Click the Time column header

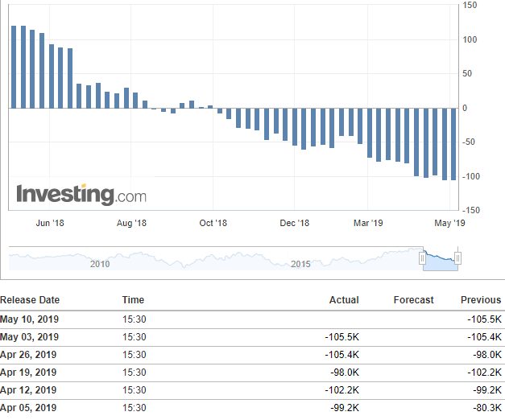click(133, 300)
